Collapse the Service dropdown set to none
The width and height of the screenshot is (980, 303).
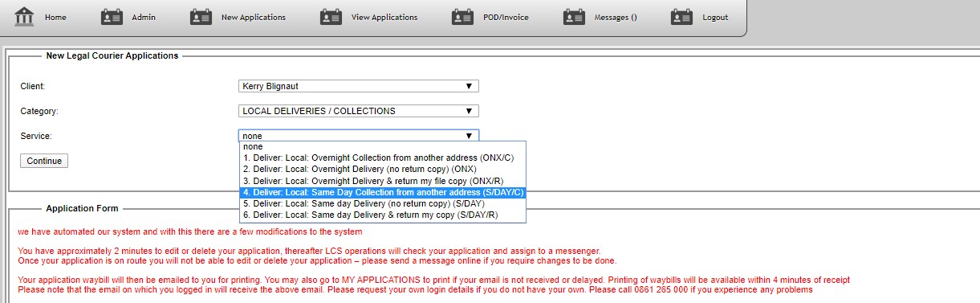click(x=359, y=136)
